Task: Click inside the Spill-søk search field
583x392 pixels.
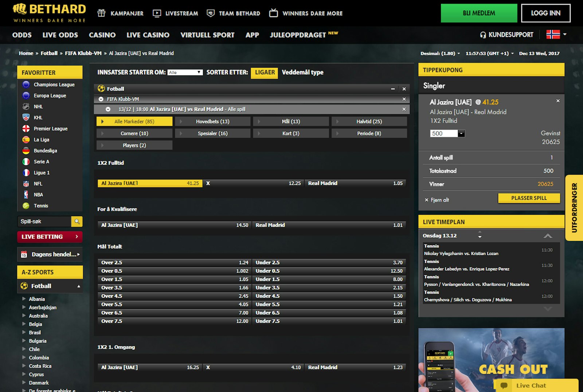Action: 44,221
